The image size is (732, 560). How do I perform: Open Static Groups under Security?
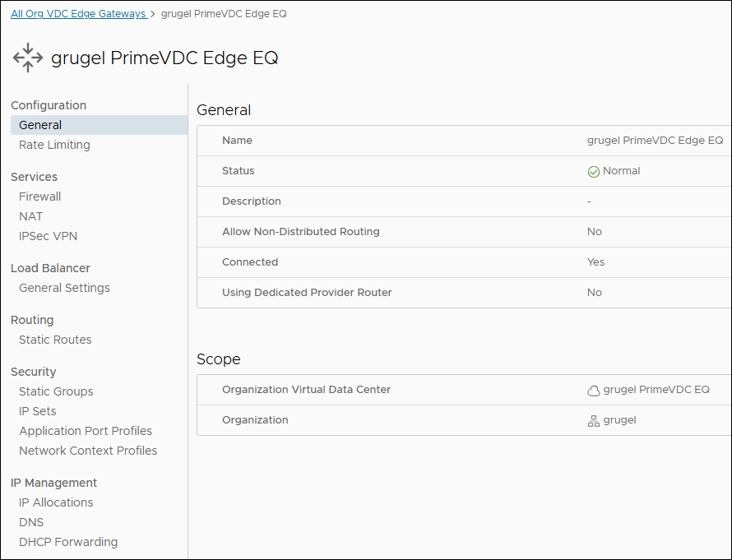[x=56, y=391]
